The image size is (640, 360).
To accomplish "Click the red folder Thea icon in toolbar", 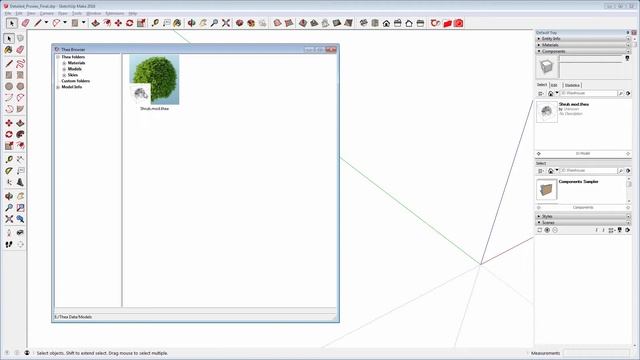I will pos(447,23).
